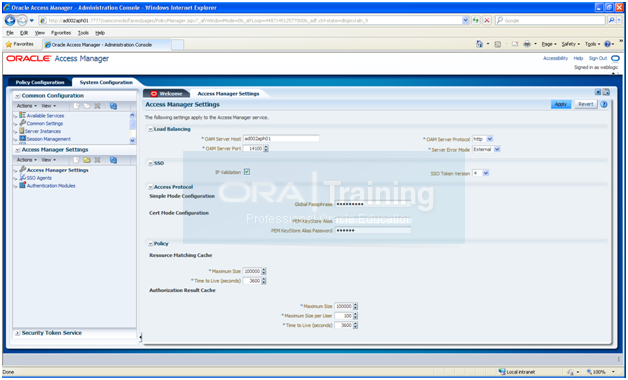Click the Print icon
The image size is (628, 380).
point(527,44)
